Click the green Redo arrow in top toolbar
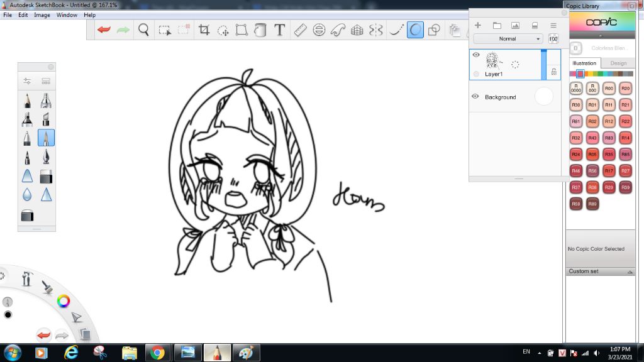 click(x=123, y=30)
